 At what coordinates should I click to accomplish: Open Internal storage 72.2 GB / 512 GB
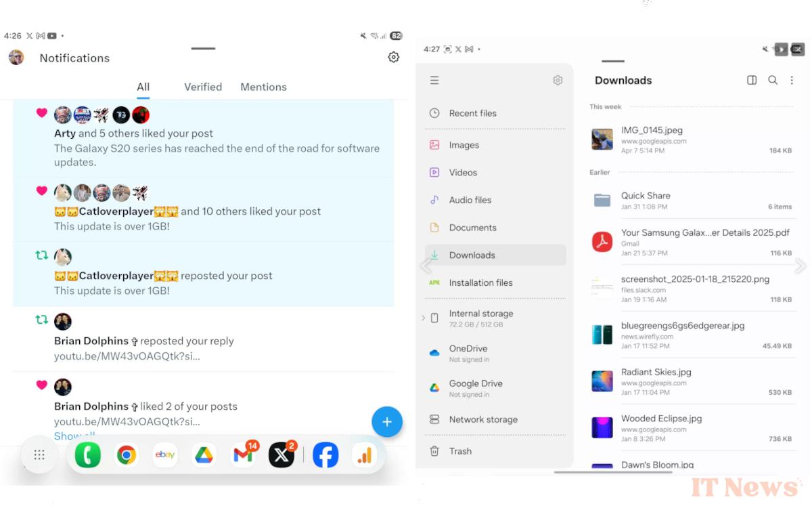click(x=495, y=318)
